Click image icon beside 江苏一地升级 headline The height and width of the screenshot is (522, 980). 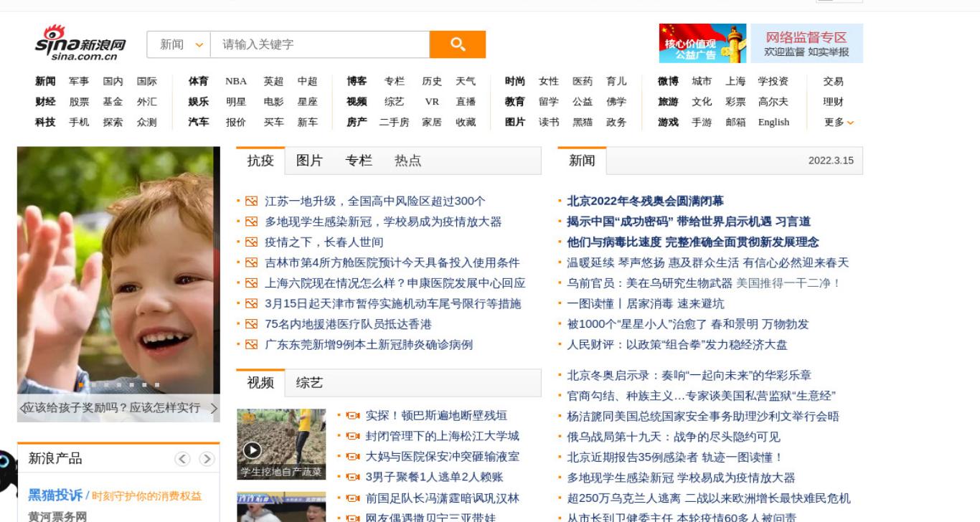(251, 201)
